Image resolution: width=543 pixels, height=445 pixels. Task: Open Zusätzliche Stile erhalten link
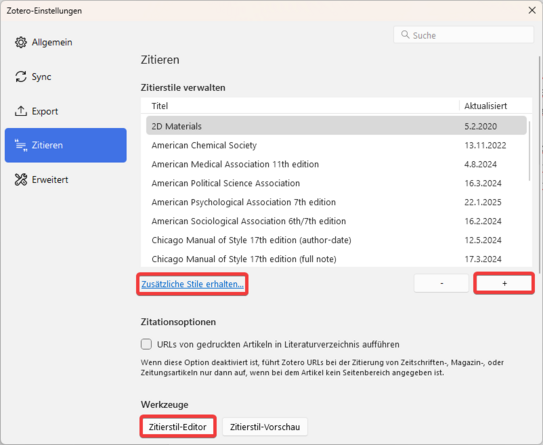(x=192, y=284)
